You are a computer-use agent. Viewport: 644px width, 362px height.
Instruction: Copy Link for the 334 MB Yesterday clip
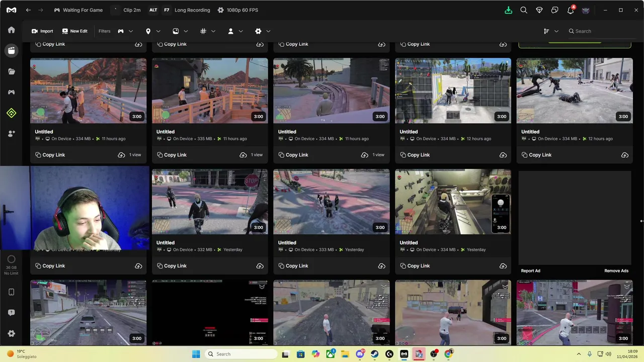[415, 266]
